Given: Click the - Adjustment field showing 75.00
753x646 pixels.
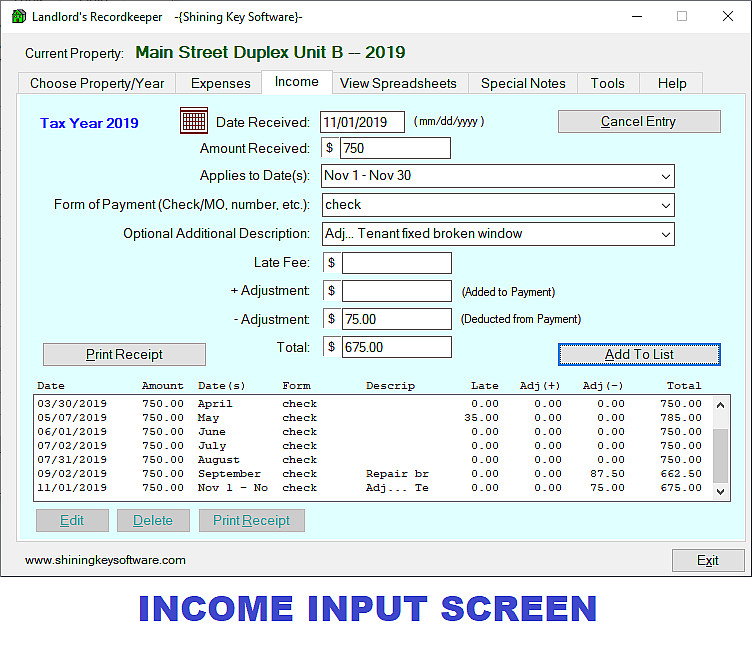Looking at the screenshot, I should point(397,319).
